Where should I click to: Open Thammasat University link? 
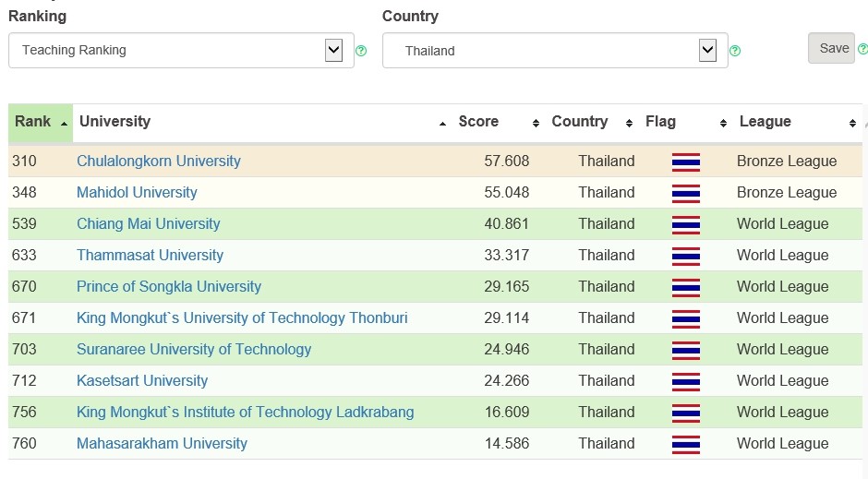(150, 255)
